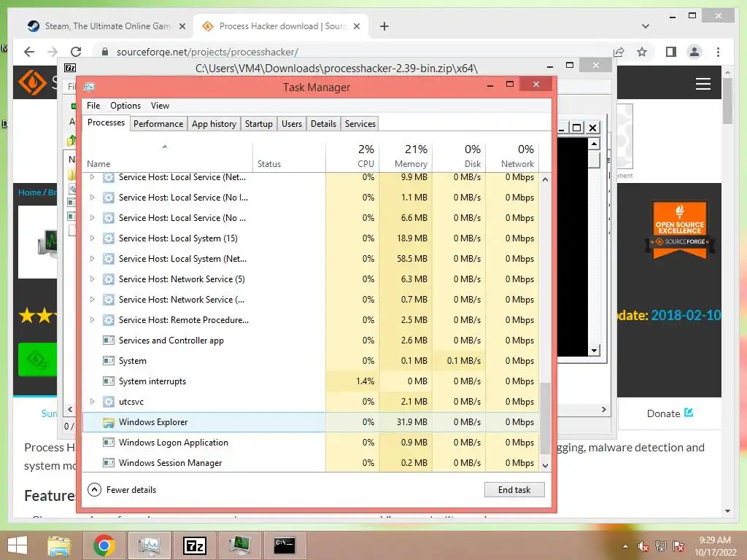Switch to the Users tab
This screenshot has height=560, width=747.
(292, 124)
